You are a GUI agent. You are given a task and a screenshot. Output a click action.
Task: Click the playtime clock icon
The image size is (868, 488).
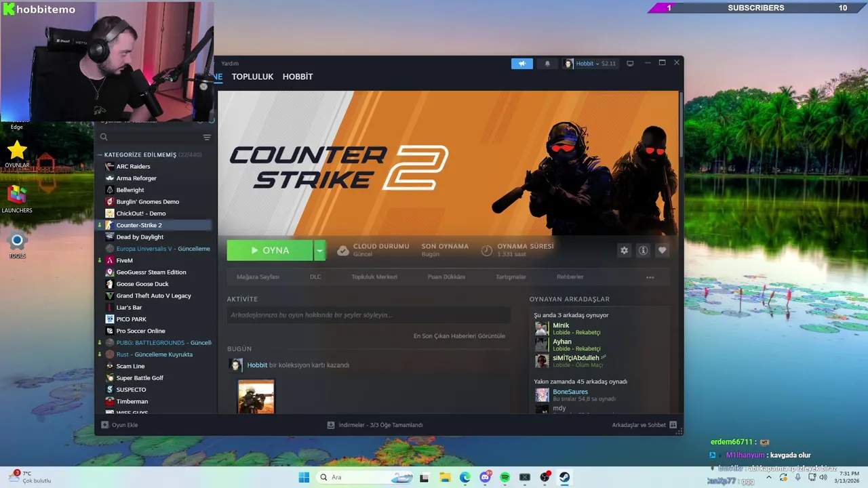487,250
